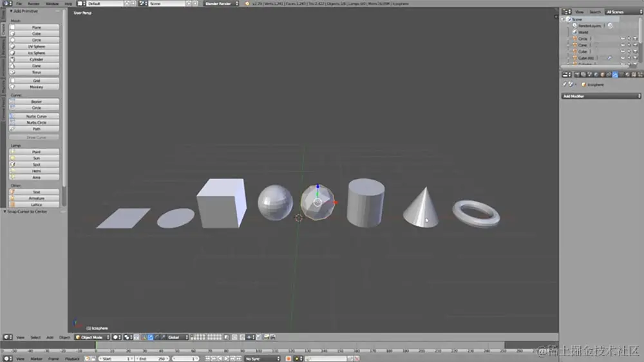Viewport: 644px width, 362px height.
Task: Open the 3D view Object menu
Action: [x=64, y=338]
